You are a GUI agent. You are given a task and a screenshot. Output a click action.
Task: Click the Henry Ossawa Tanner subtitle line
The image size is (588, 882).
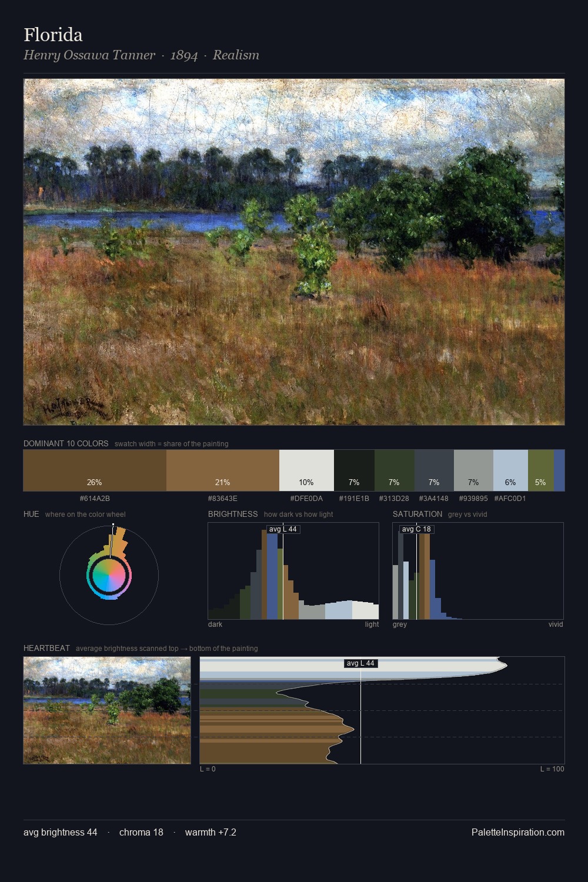coord(141,55)
